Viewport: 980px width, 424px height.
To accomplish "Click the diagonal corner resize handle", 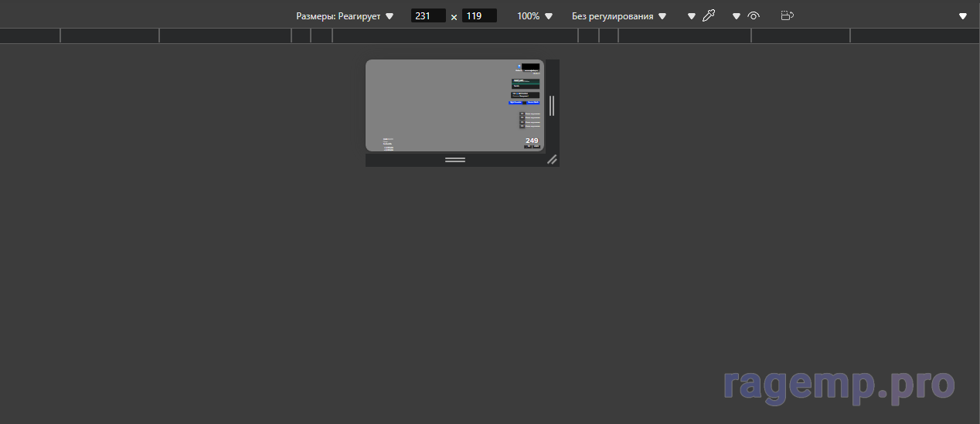I will click(x=552, y=160).
